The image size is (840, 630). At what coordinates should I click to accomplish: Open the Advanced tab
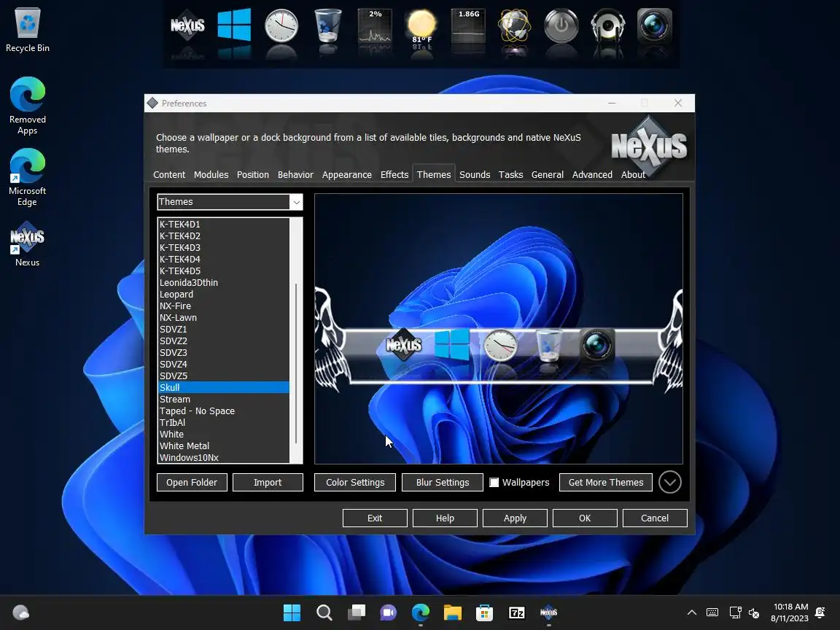tap(592, 175)
